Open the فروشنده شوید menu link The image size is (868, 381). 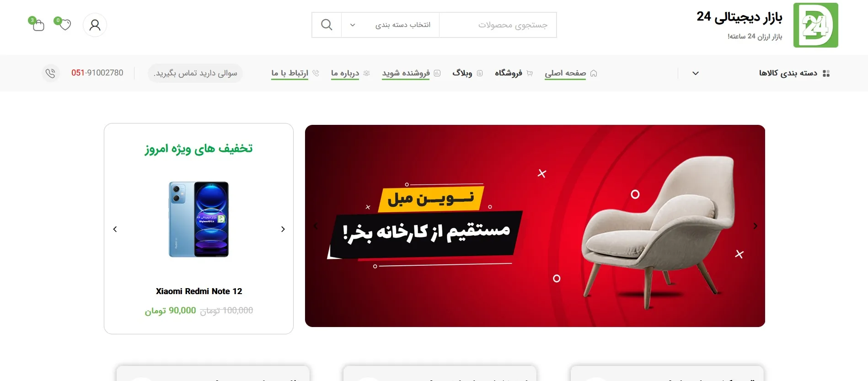pos(406,73)
